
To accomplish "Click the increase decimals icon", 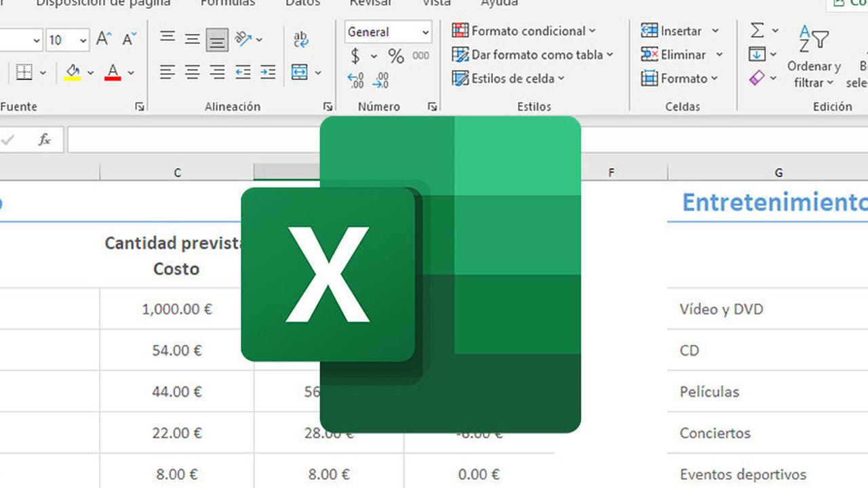I will coord(355,80).
